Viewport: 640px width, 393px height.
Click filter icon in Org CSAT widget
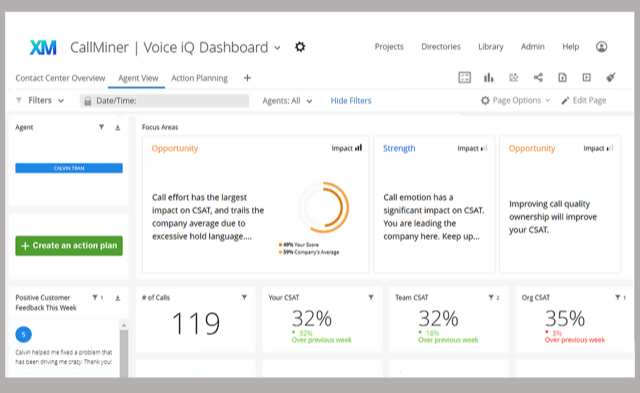(618, 298)
